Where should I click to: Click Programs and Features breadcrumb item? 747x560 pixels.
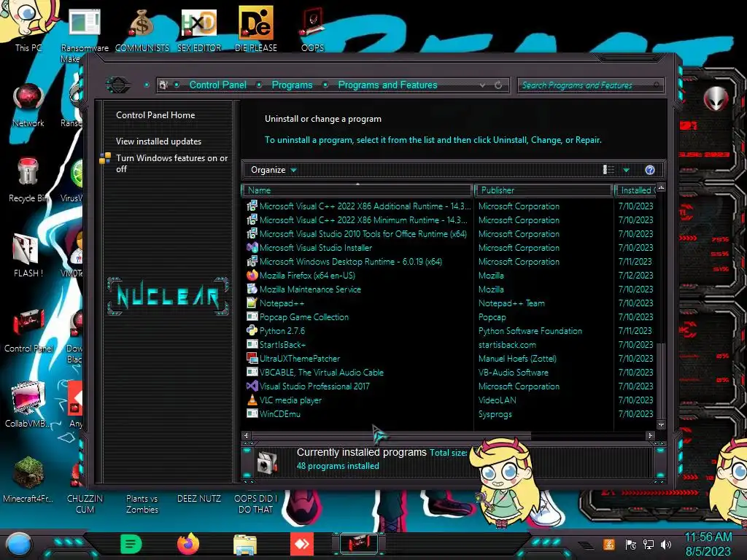pyautogui.click(x=387, y=85)
